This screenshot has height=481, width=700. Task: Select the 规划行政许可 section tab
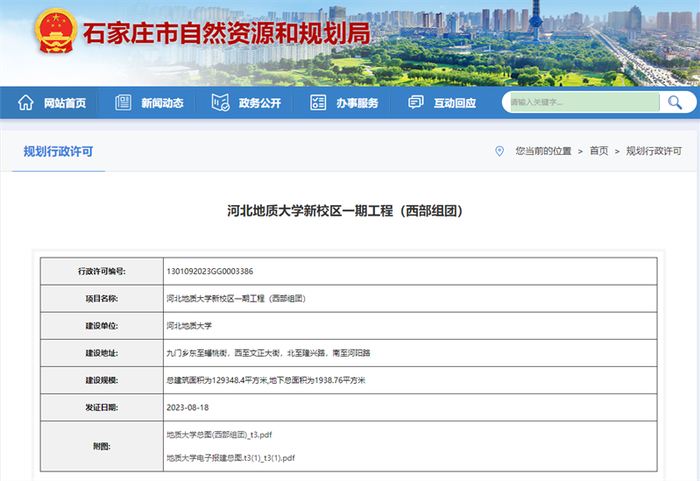58,151
